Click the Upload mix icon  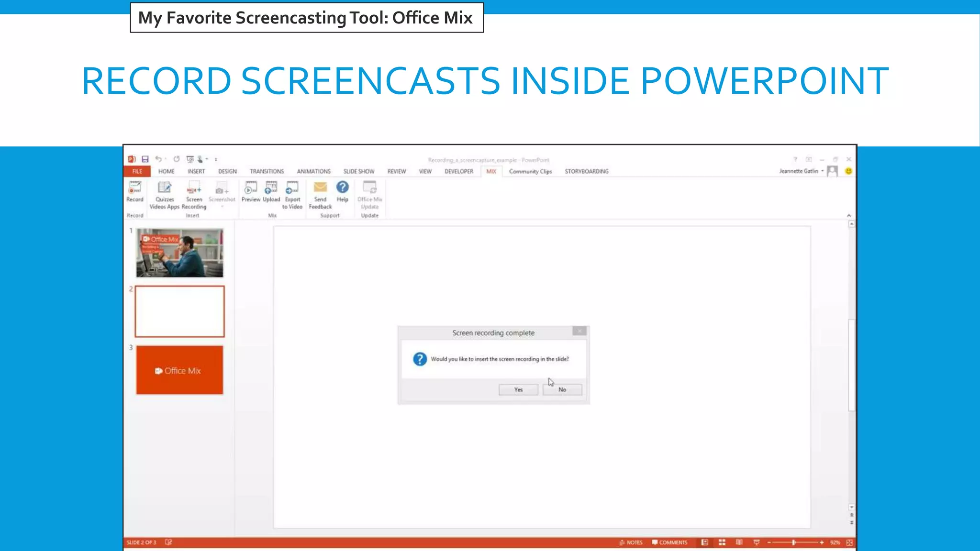point(271,191)
